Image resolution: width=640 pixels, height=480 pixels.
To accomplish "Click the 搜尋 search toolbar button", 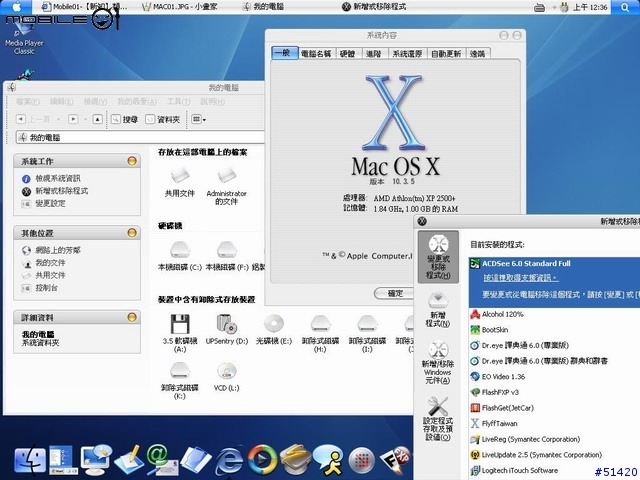I will 124,119.
